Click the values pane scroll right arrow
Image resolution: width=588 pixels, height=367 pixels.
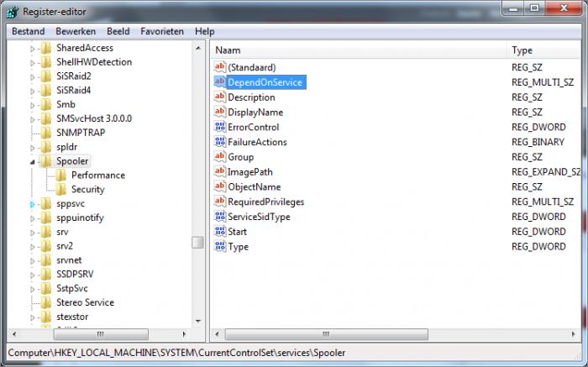point(574,333)
